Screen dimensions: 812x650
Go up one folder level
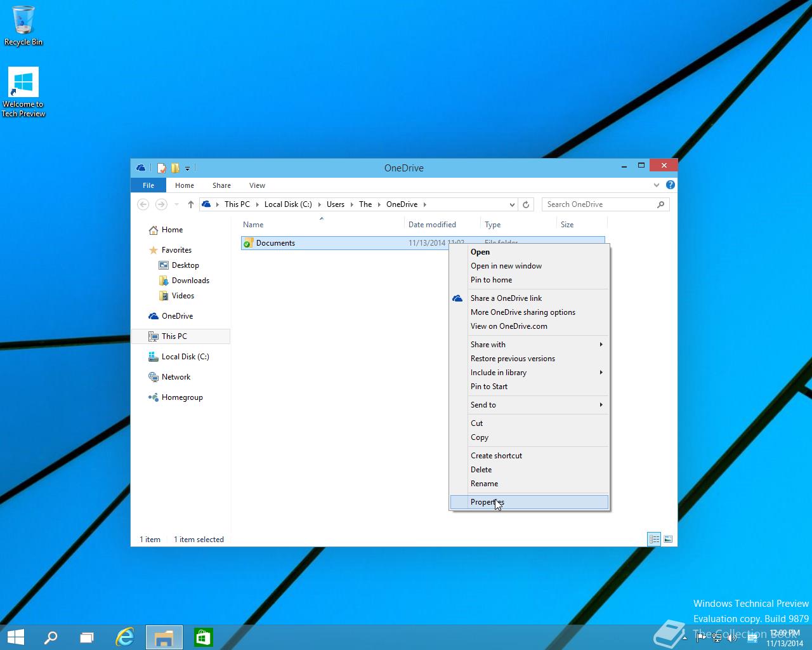(x=190, y=204)
